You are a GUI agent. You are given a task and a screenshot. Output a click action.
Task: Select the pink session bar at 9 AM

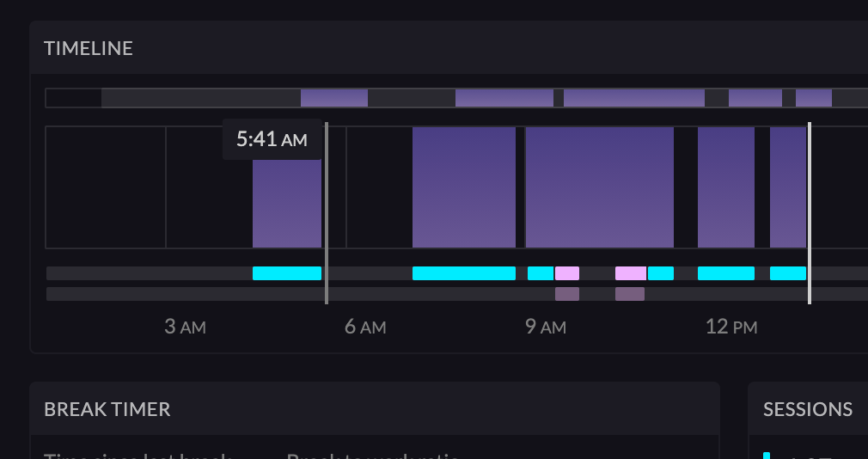(x=567, y=273)
